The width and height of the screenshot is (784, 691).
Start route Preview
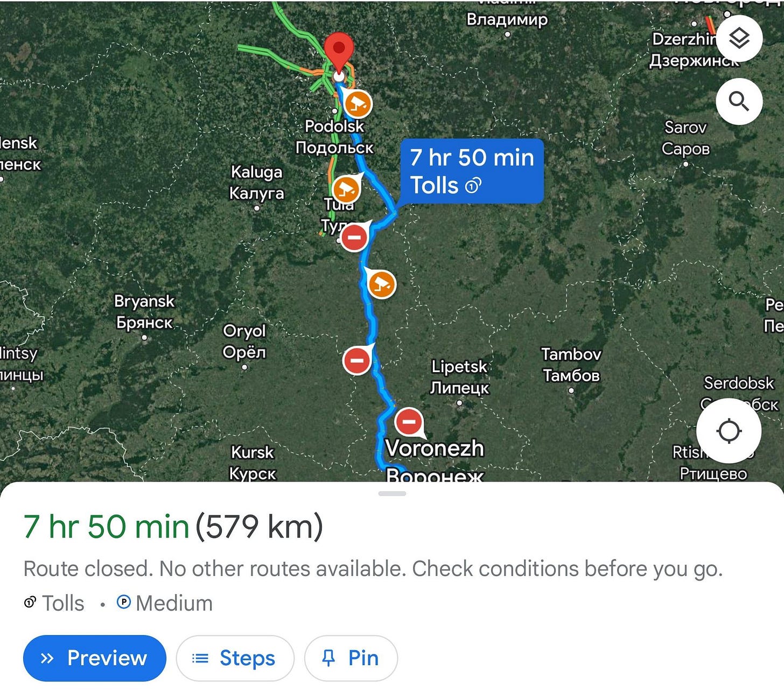[x=95, y=658]
